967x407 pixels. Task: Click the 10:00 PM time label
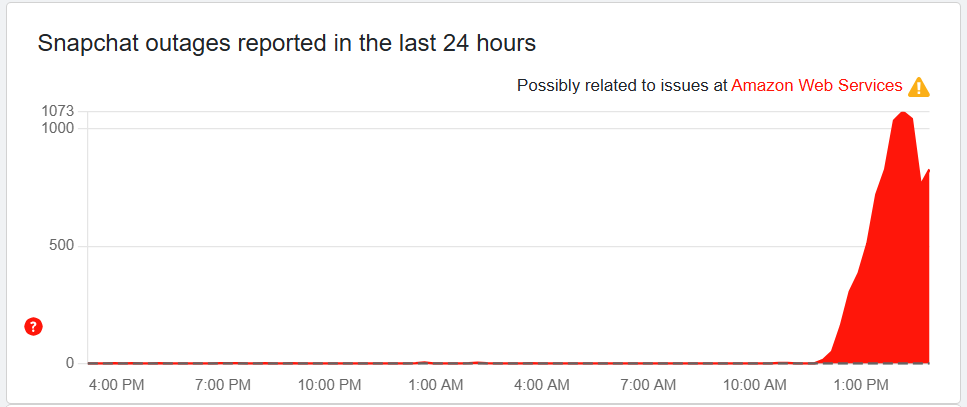point(328,385)
